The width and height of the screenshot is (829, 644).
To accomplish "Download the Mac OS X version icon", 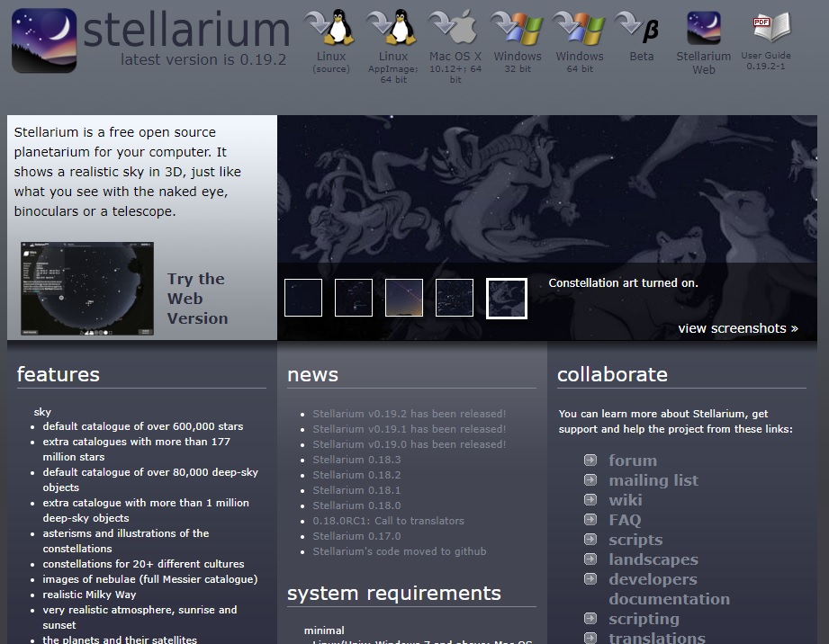I will [x=455, y=27].
